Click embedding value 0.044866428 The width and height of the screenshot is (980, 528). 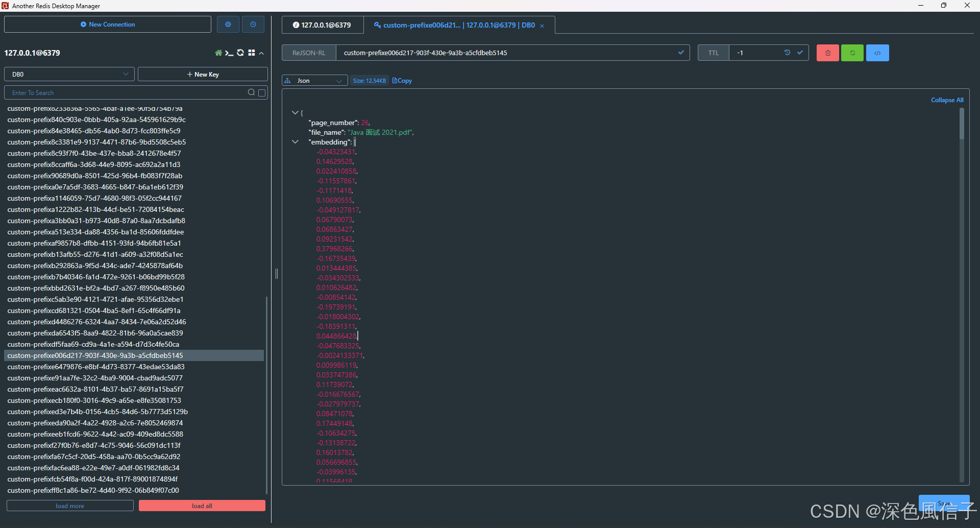tap(336, 336)
